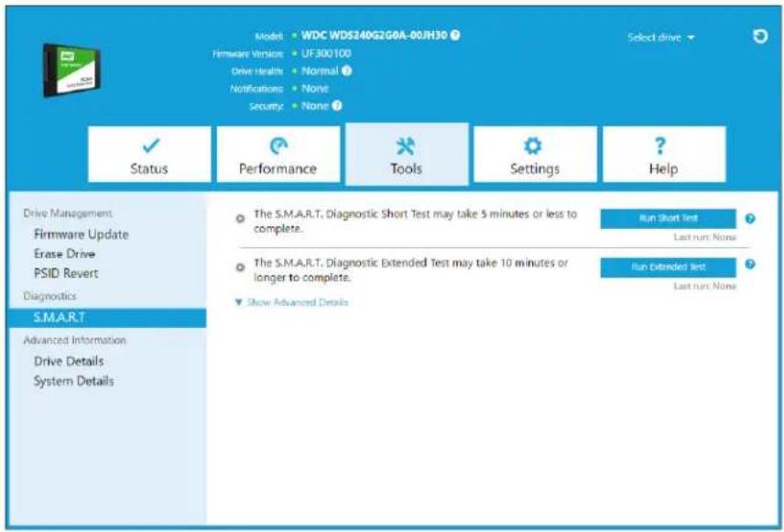Click the Run Extended Test button
Screen dimensions: 784x532
pos(668,267)
